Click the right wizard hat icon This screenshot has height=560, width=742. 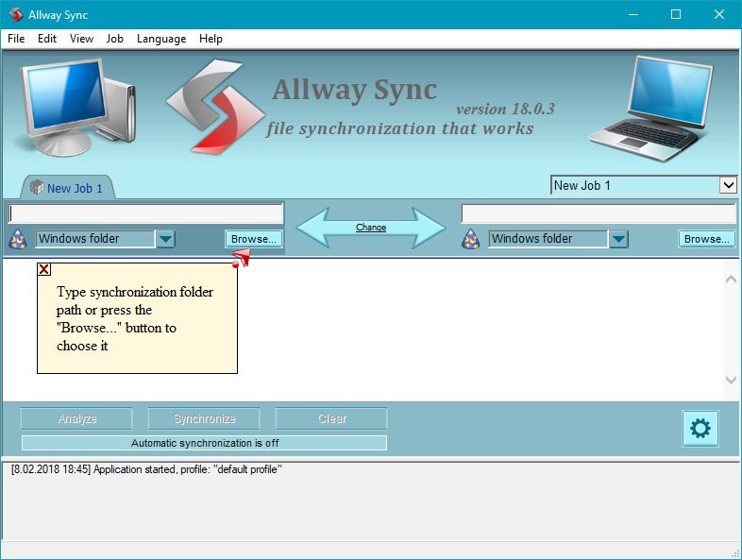[471, 239]
